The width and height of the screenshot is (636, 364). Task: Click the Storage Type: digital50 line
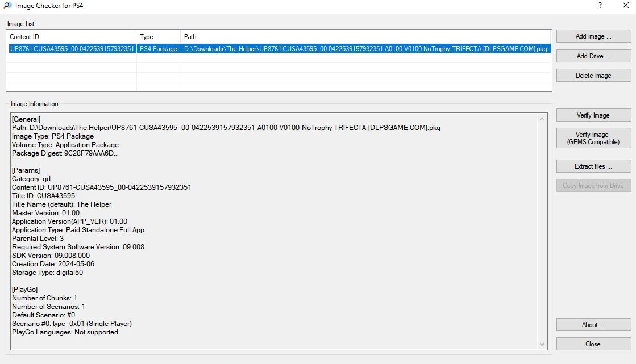coord(47,273)
